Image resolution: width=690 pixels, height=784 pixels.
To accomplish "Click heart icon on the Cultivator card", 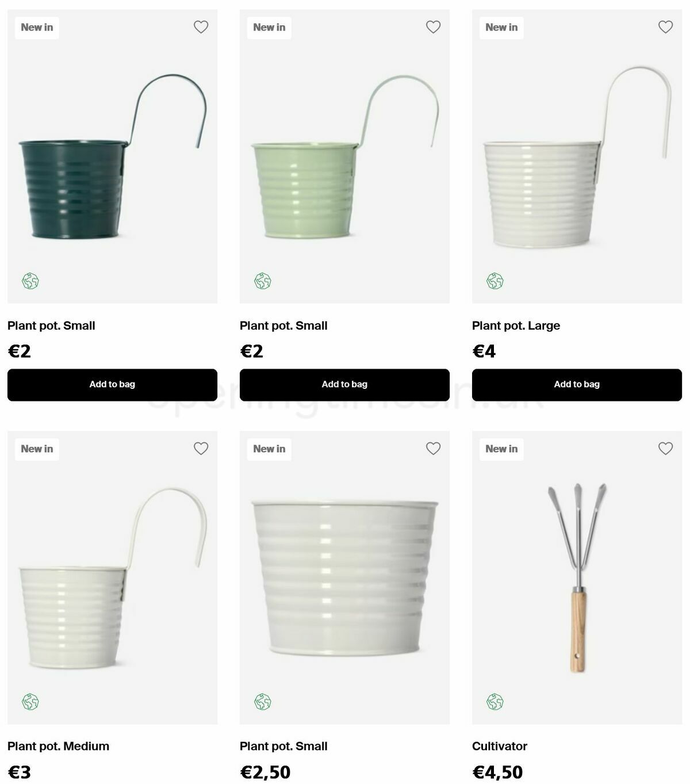I will point(665,448).
